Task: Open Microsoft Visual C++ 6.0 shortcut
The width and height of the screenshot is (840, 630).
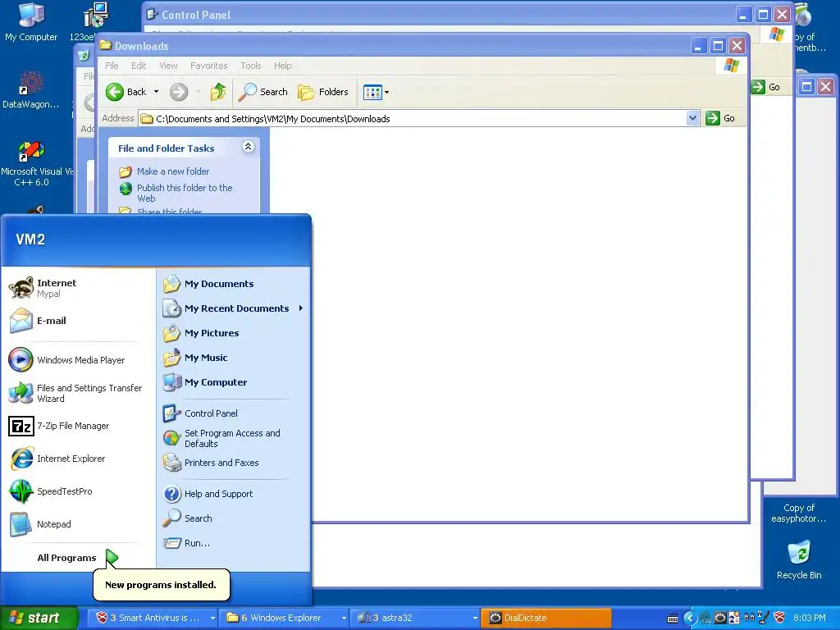Action: [x=32, y=164]
